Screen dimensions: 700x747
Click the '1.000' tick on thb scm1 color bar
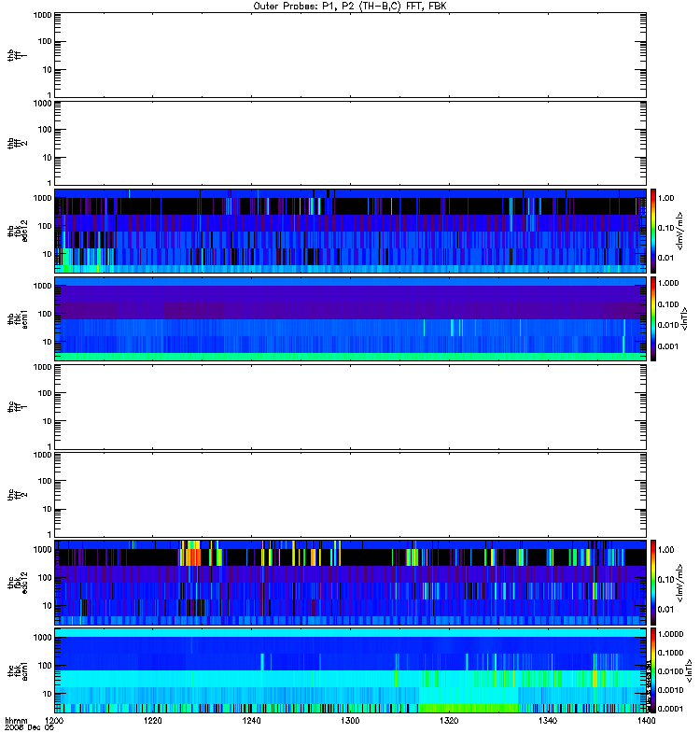(x=668, y=283)
